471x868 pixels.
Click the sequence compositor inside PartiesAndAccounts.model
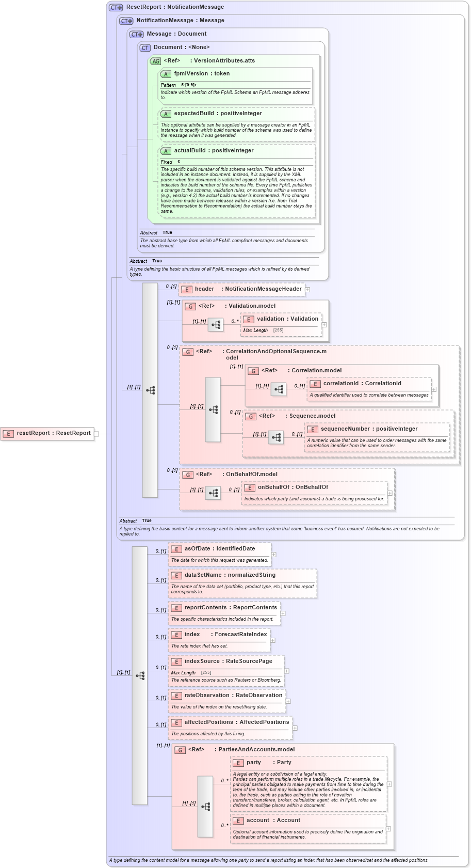[205, 807]
